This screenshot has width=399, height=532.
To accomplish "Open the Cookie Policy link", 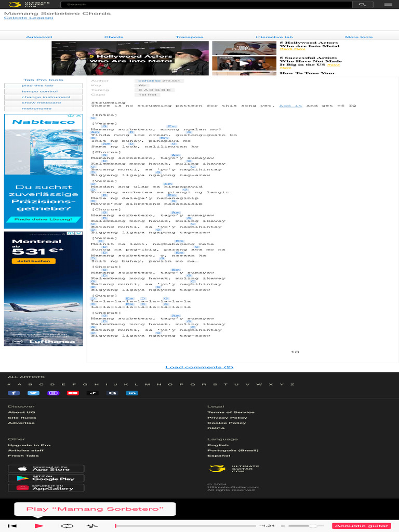I will [x=227, y=423].
